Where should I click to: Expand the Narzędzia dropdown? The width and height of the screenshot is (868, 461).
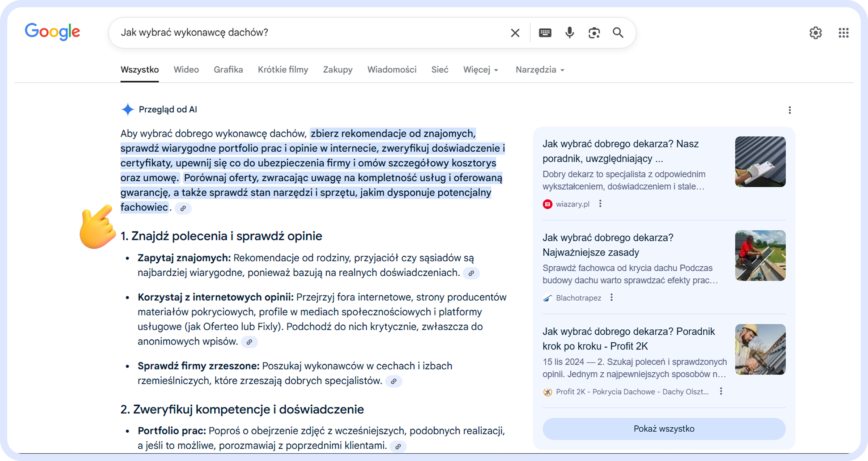coord(540,70)
